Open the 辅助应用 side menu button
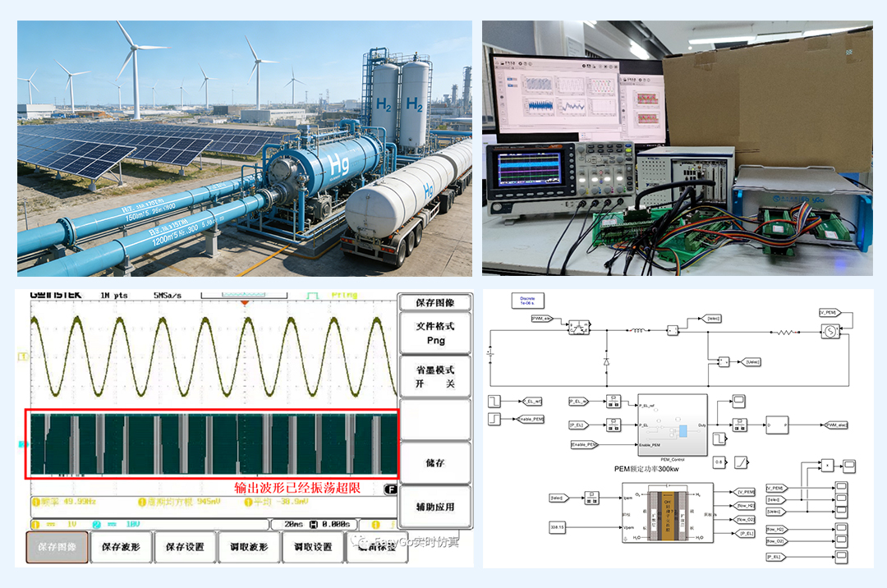This screenshot has width=887, height=588. 435,507
